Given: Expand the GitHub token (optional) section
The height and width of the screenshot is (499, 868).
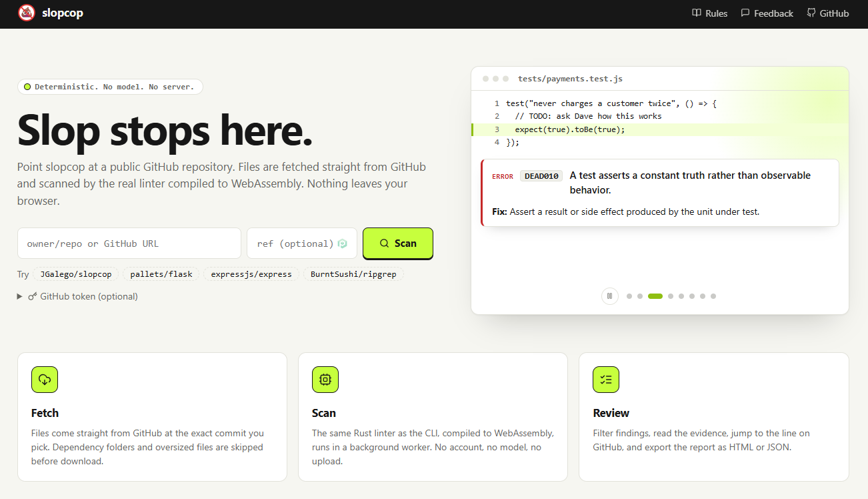Looking at the screenshot, I should [78, 296].
